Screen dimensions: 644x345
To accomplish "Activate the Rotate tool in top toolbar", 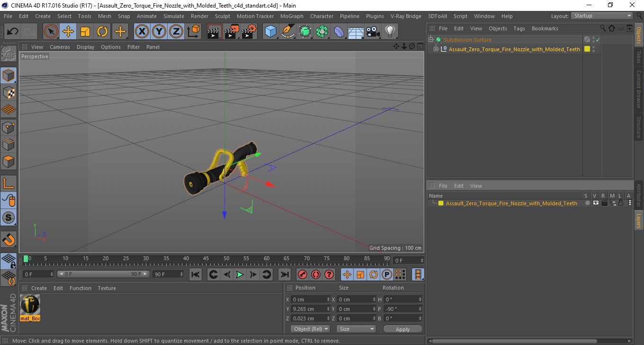I will pos(102,32).
